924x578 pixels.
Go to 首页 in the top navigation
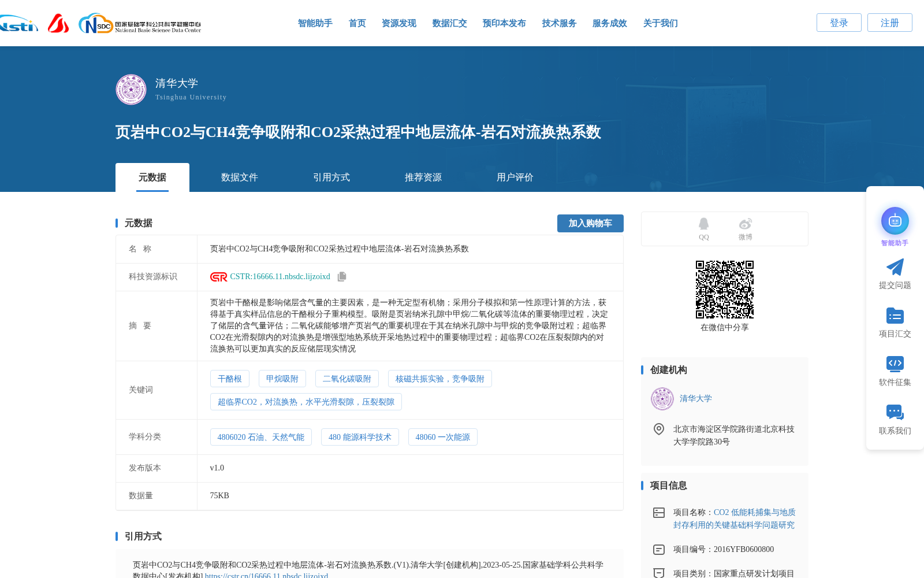point(357,23)
